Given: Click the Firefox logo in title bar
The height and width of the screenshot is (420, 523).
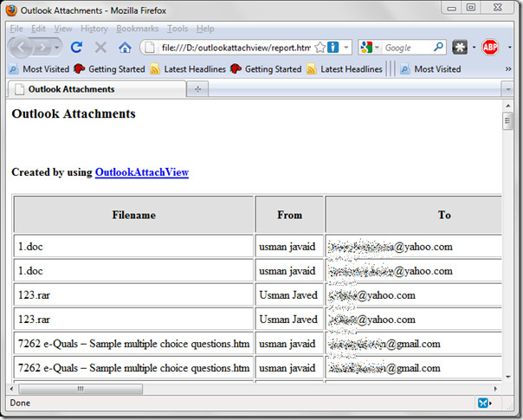Looking at the screenshot, I should pyautogui.click(x=11, y=10).
